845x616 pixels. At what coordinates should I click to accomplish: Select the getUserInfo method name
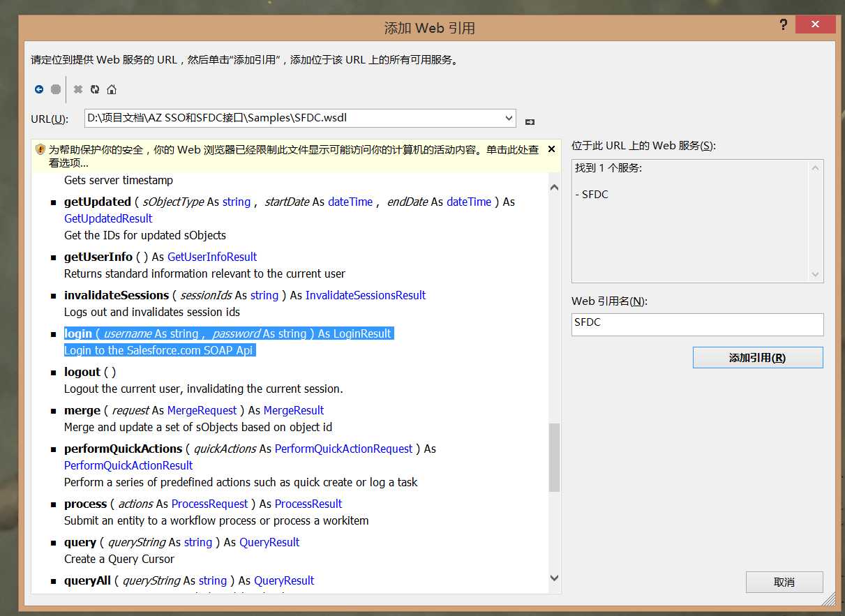click(98, 257)
